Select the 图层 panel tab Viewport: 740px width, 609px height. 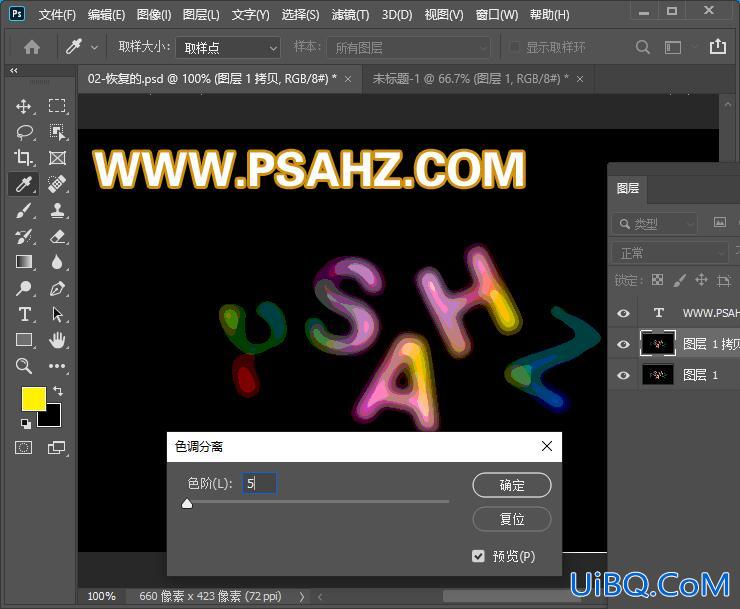[x=628, y=189]
